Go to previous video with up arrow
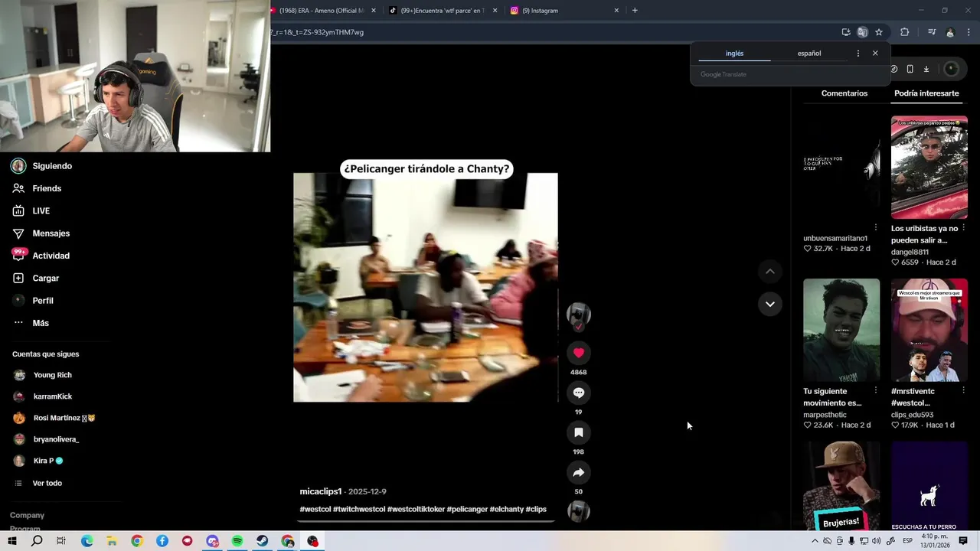 769,271
